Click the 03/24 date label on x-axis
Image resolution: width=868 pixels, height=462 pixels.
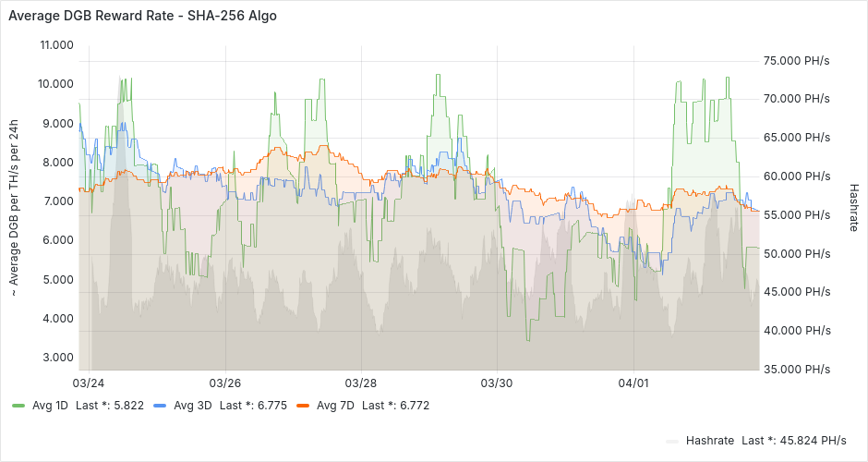[88, 383]
